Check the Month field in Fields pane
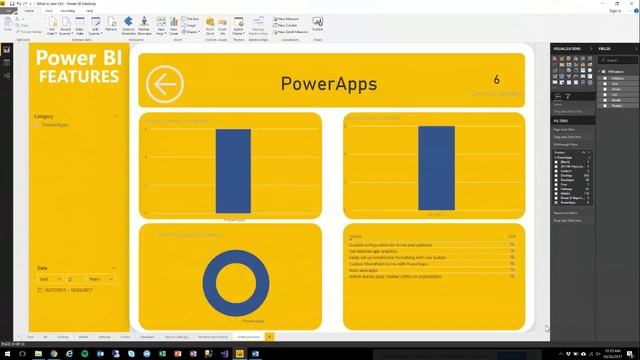This screenshot has width=640, height=360. coord(605,100)
